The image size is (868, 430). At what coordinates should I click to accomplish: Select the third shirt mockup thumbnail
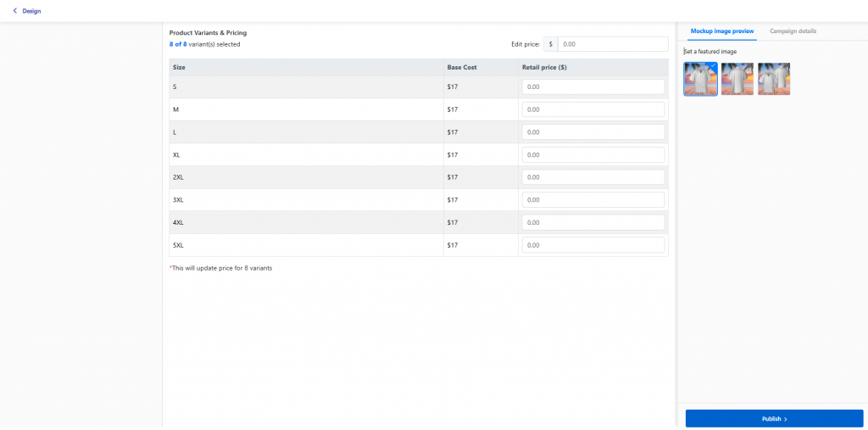coord(775,79)
